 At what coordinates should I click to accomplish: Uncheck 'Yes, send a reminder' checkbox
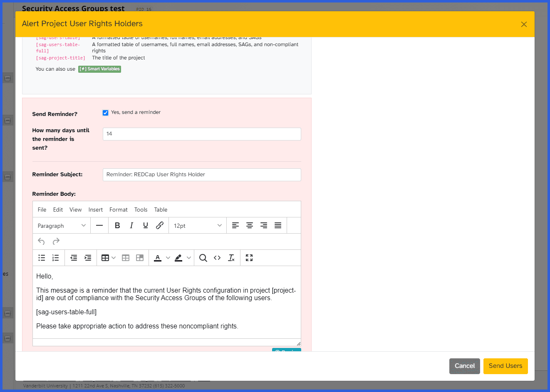pyautogui.click(x=106, y=113)
